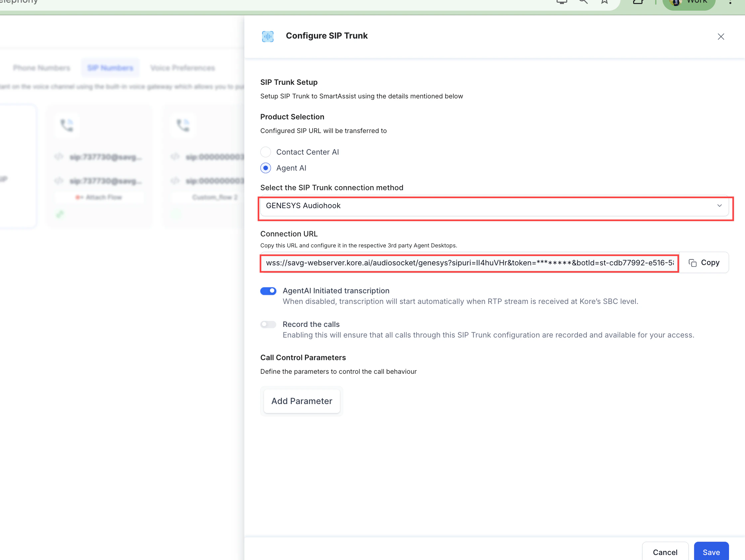Cancel the SIP Trunk setup
Image resolution: width=745 pixels, height=560 pixels.
point(665,552)
